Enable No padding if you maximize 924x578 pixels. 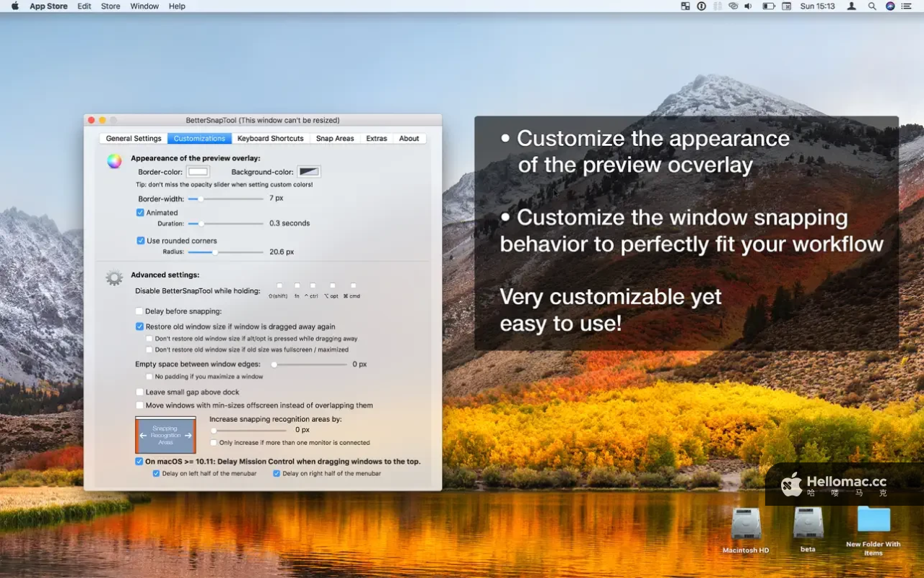click(149, 376)
